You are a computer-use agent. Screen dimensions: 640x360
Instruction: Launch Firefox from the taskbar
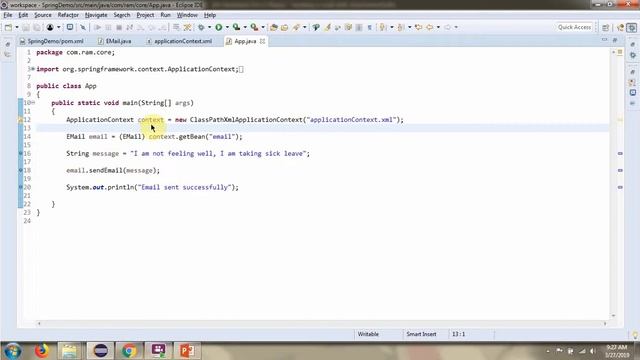(42, 351)
